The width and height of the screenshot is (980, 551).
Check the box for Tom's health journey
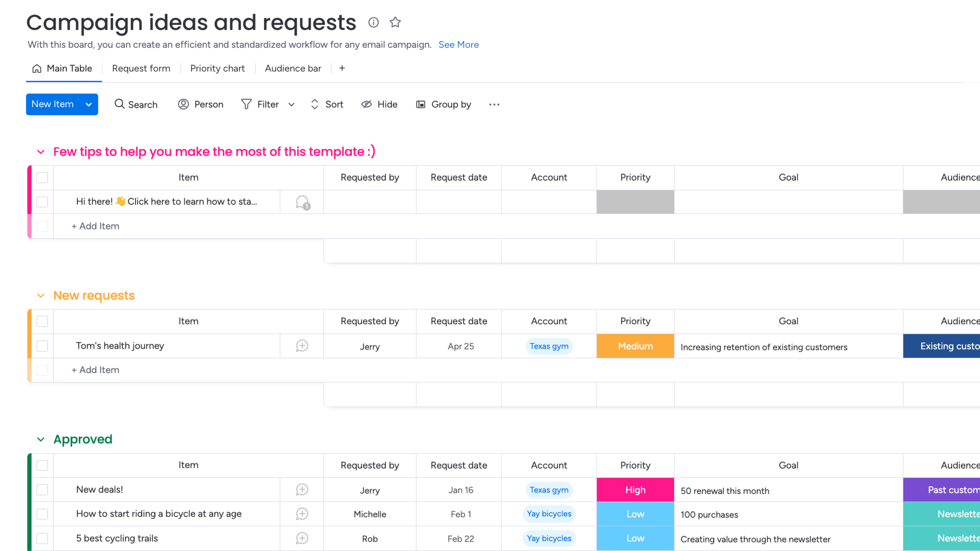(x=42, y=346)
